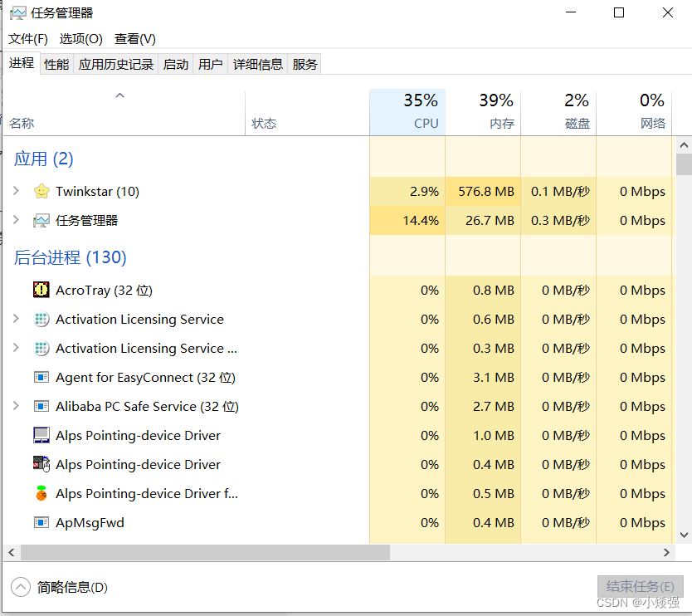The width and height of the screenshot is (692, 616).
Task: Click the laptop icon of first Alps Pointing-device Driver
Action: tap(41, 435)
